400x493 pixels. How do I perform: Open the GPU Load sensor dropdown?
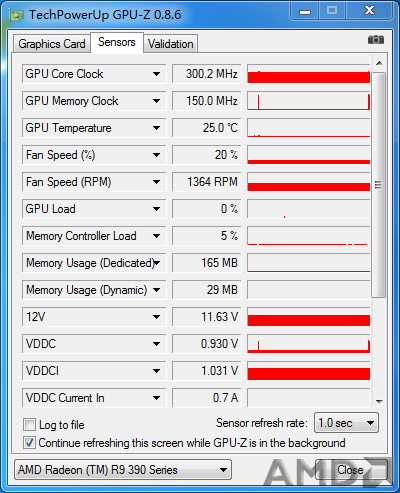[x=156, y=209]
